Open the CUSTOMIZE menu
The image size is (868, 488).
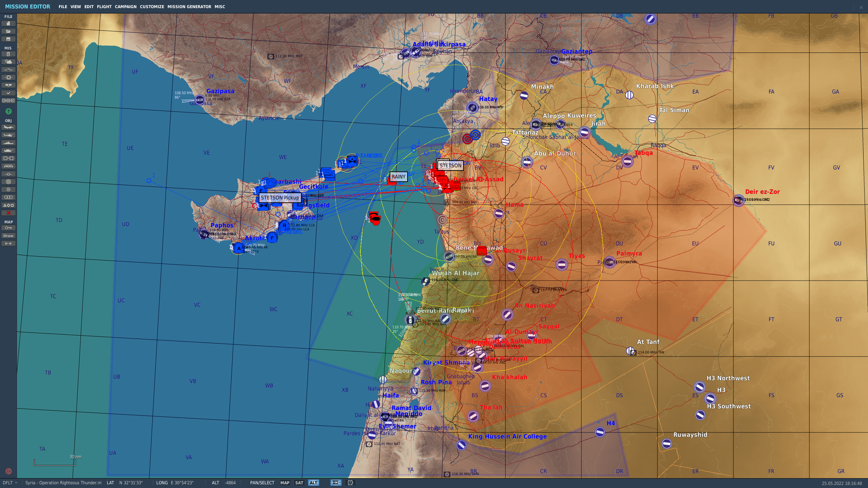click(152, 7)
